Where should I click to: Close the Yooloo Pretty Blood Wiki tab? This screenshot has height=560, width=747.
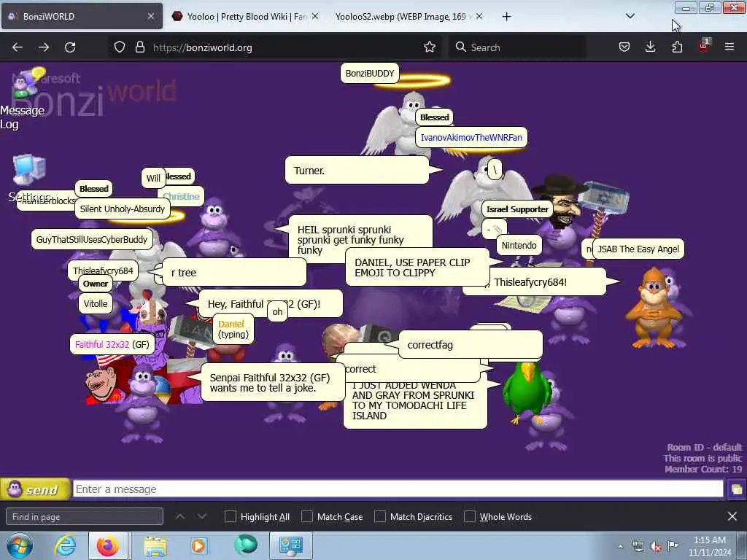pos(315,16)
